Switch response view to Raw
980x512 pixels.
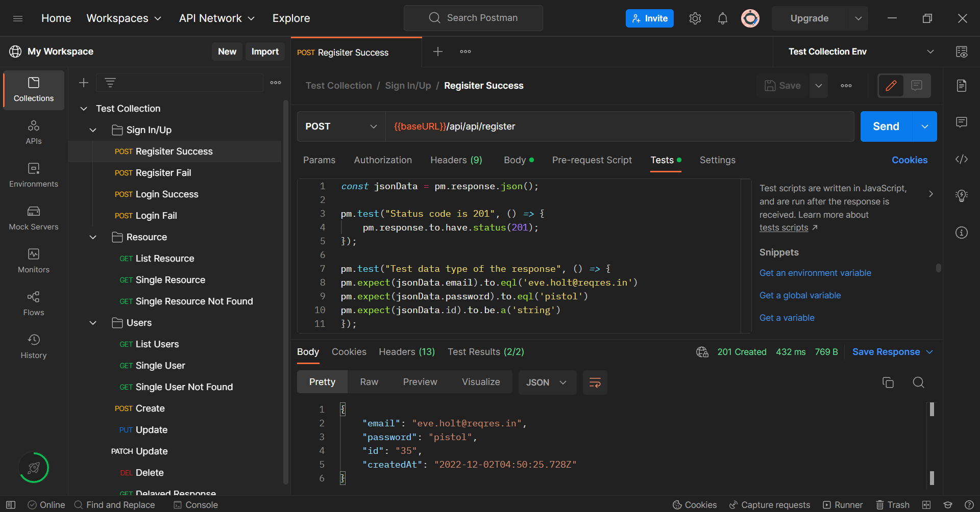coord(369,382)
